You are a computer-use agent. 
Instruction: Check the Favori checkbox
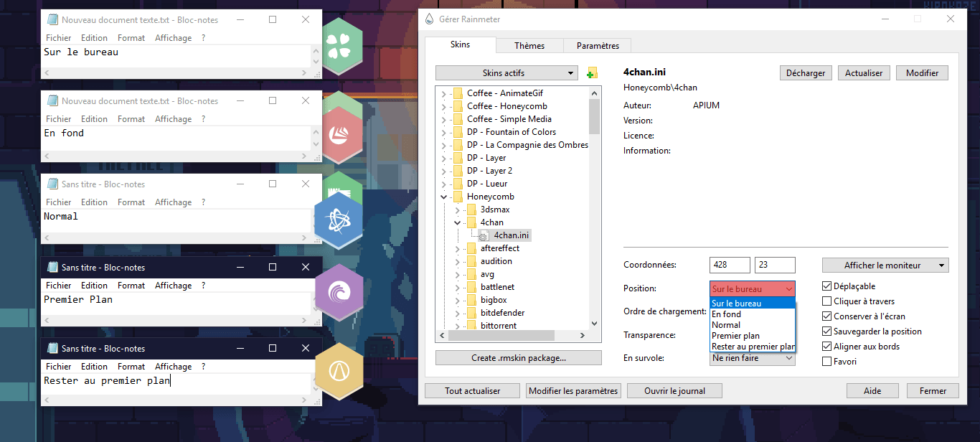click(827, 362)
